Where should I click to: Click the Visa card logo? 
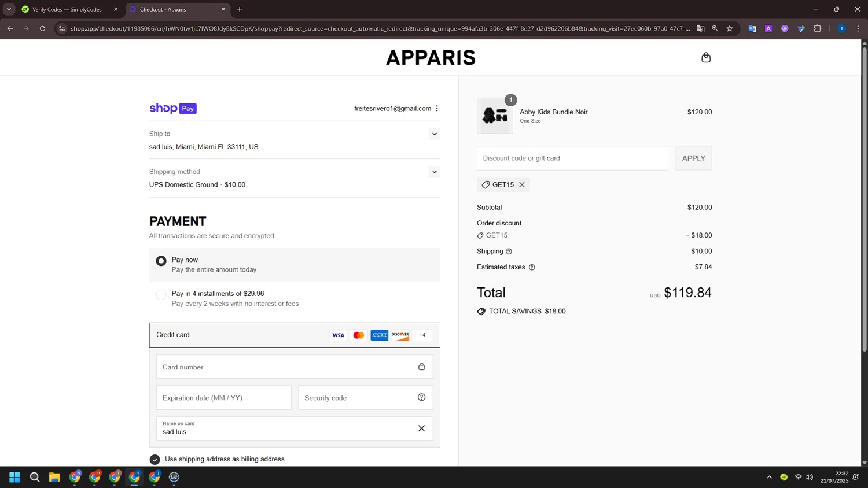(x=338, y=335)
